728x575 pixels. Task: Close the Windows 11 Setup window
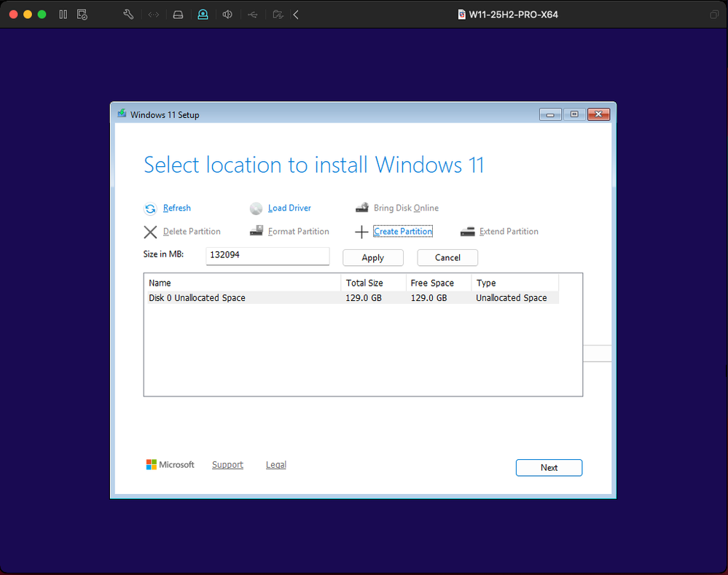click(598, 114)
